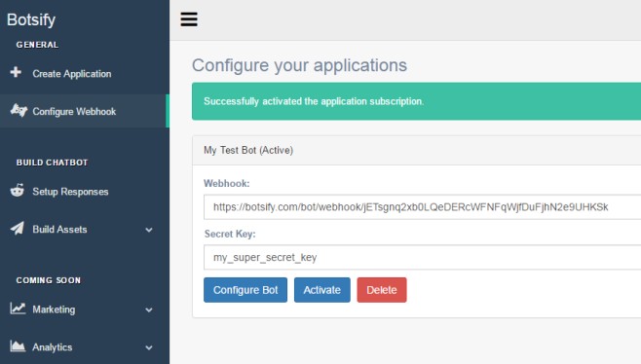Click the Activate button

click(x=322, y=290)
